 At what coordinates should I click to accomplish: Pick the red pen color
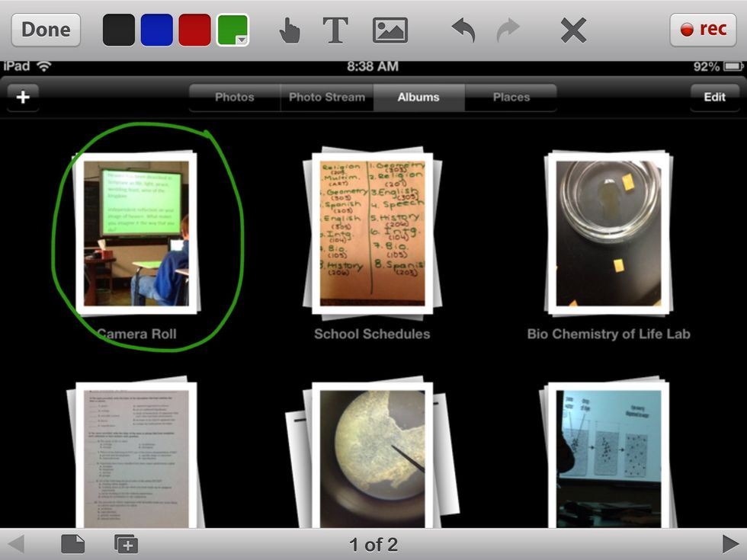tap(195, 30)
